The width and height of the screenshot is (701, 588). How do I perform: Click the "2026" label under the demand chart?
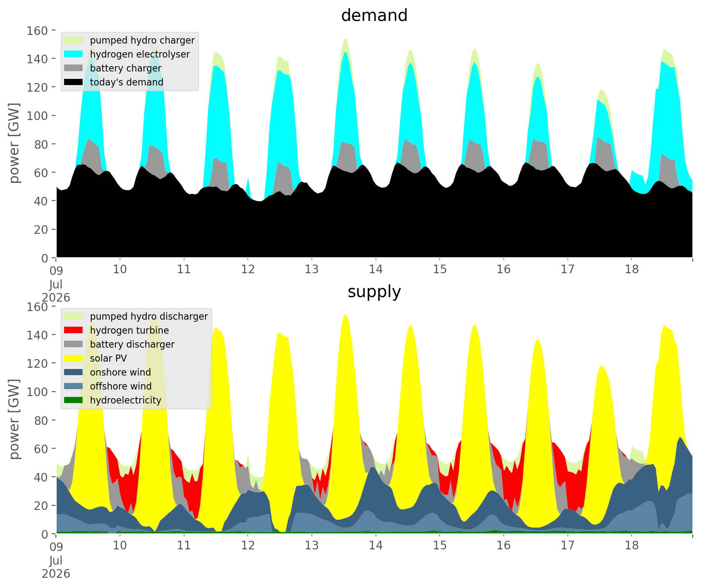click(56, 297)
